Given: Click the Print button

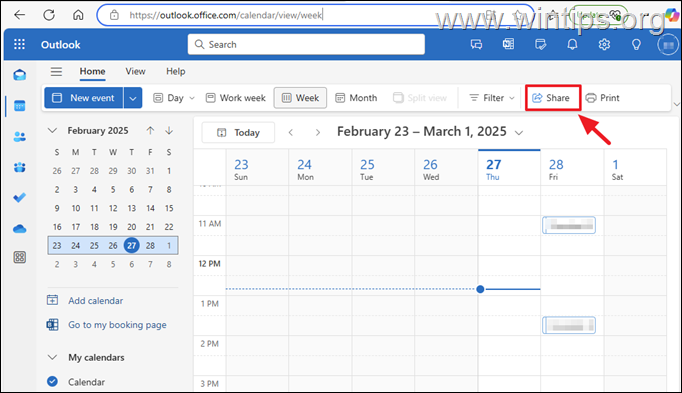Looking at the screenshot, I should (x=602, y=98).
